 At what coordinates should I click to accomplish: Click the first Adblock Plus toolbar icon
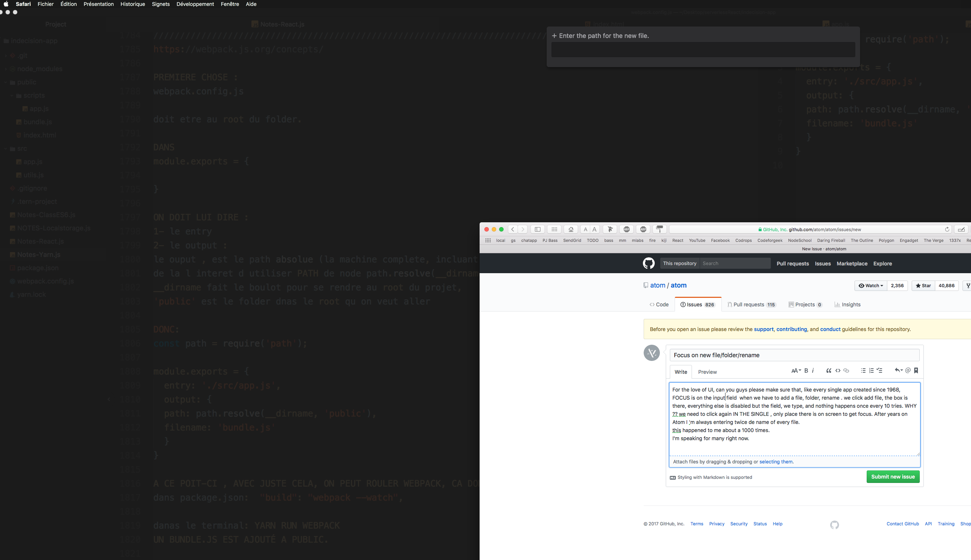pos(626,229)
